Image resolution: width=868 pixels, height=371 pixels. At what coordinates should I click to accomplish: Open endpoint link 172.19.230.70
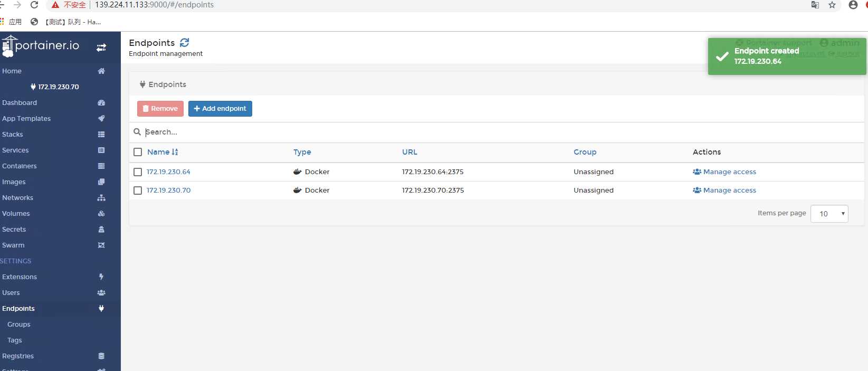coord(168,191)
